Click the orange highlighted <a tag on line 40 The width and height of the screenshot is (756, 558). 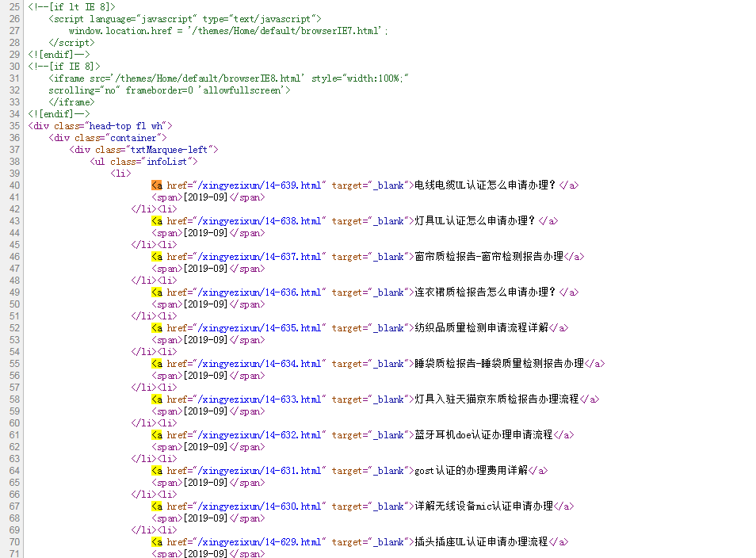tap(157, 185)
